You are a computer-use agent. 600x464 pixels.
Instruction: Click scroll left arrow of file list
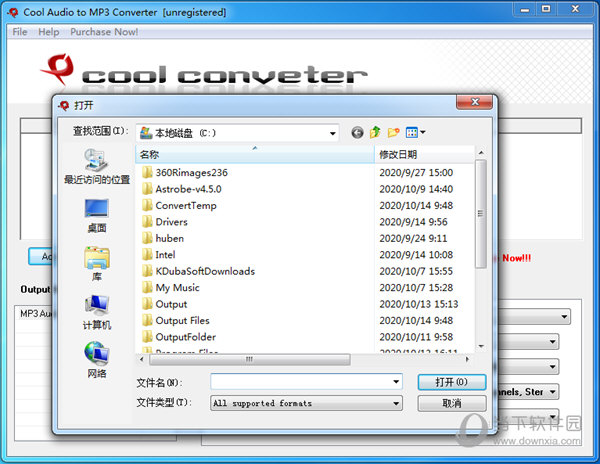click(x=142, y=359)
